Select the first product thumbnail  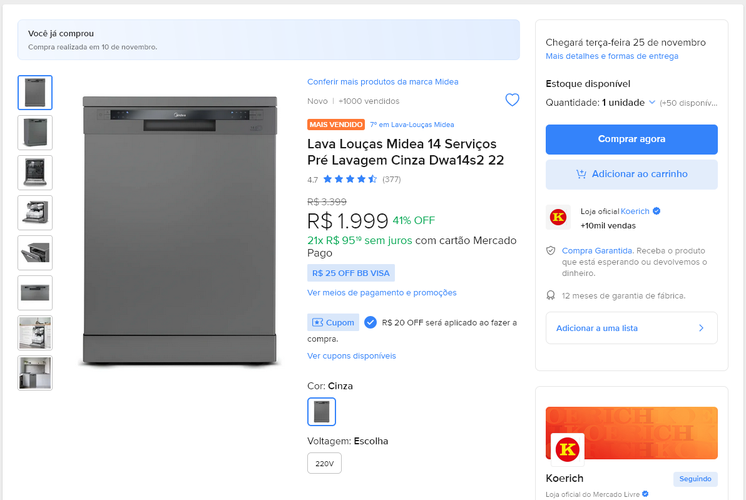[x=35, y=92]
